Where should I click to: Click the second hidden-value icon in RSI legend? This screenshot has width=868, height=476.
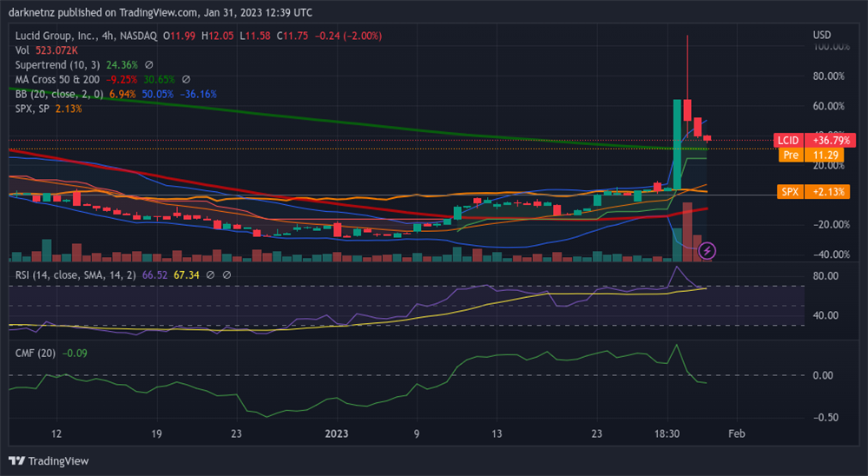tap(227, 274)
